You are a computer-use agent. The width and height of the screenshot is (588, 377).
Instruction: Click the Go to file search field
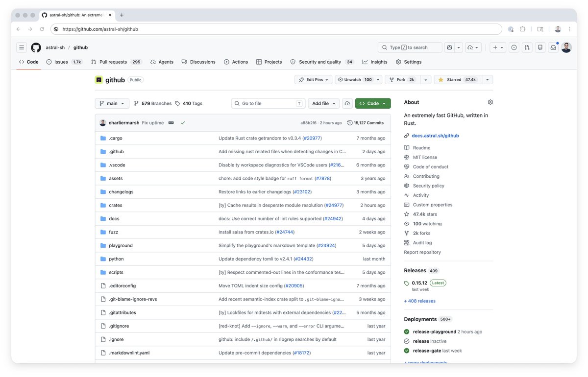[269, 103]
